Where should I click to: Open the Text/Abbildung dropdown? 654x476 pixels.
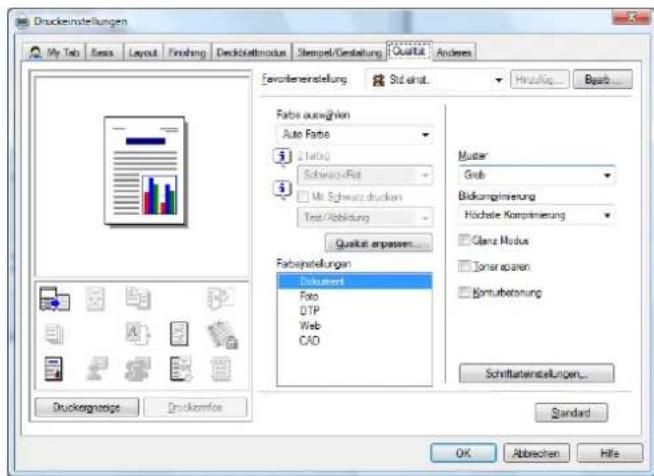[x=365, y=218]
